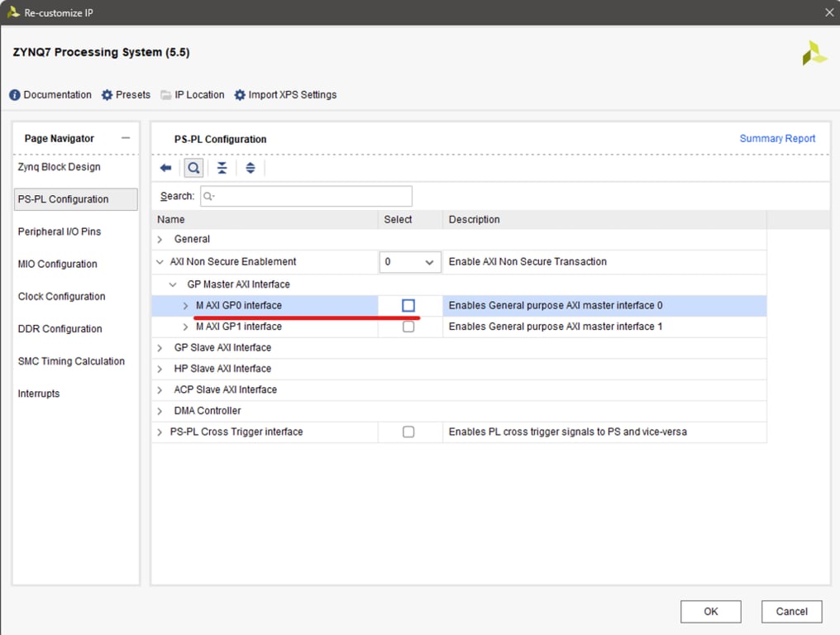
Task: Click the IP Location folder icon
Action: (166, 95)
